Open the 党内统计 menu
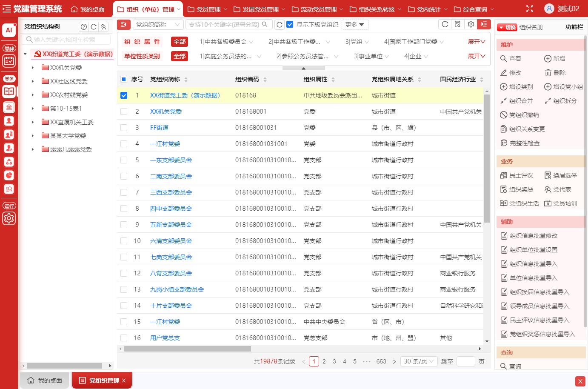The width and height of the screenshot is (588, 389). pos(428,9)
